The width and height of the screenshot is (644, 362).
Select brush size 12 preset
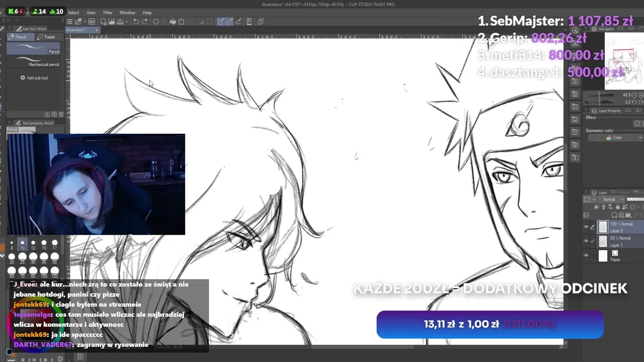tap(33, 244)
